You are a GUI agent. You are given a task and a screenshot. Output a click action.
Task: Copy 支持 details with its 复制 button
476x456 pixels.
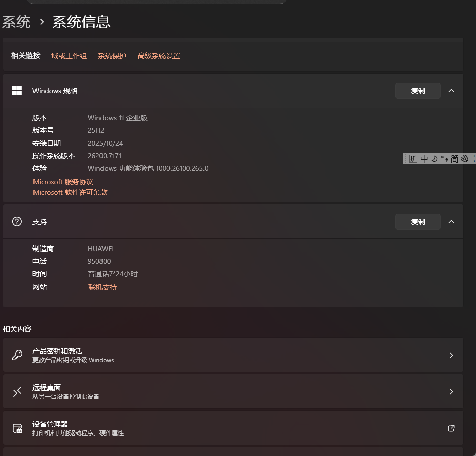418,222
